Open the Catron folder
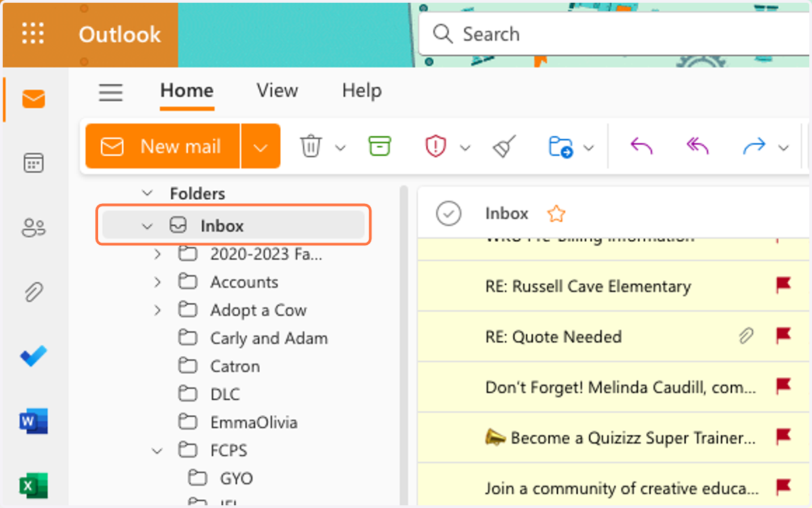Screen dimensions: 812x508 (235, 366)
